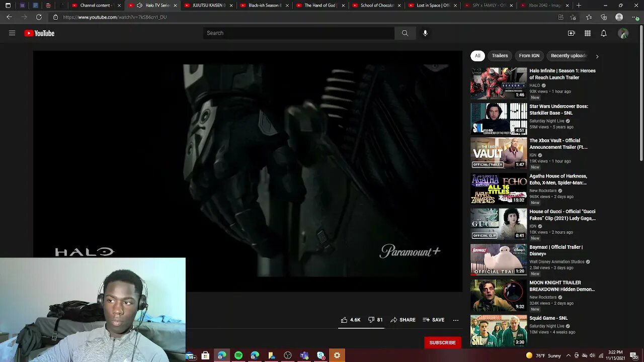The width and height of the screenshot is (644, 362).
Task: Open Halo Infinite Season 1 thumbnail
Action: point(499,83)
